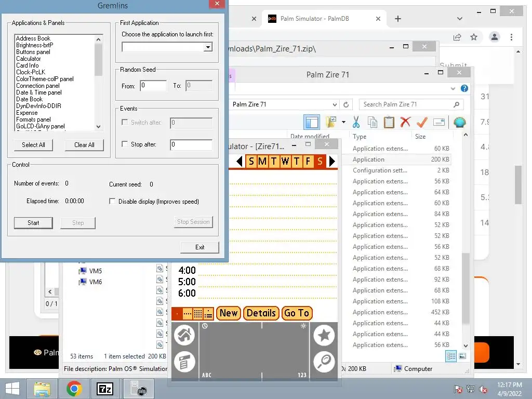Image resolution: width=532 pixels, height=399 pixels.
Task: Open Chrome three-dot menu
Action: (x=511, y=37)
